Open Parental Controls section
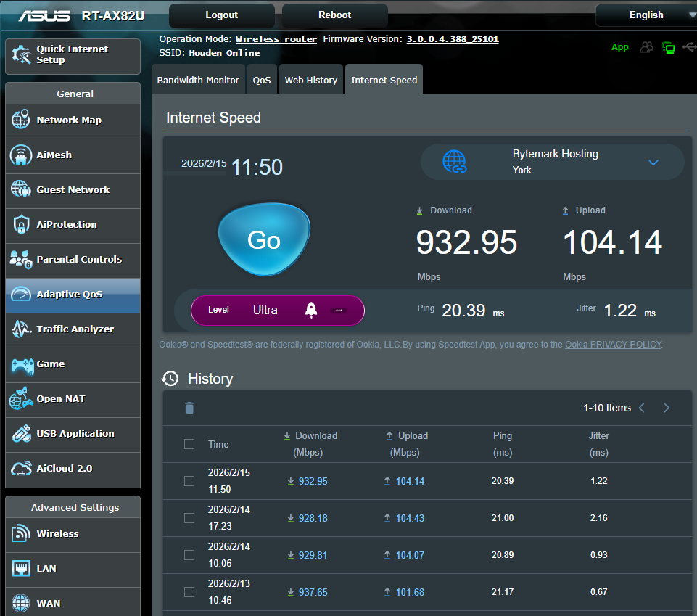This screenshot has height=616, width=697. coord(73,260)
